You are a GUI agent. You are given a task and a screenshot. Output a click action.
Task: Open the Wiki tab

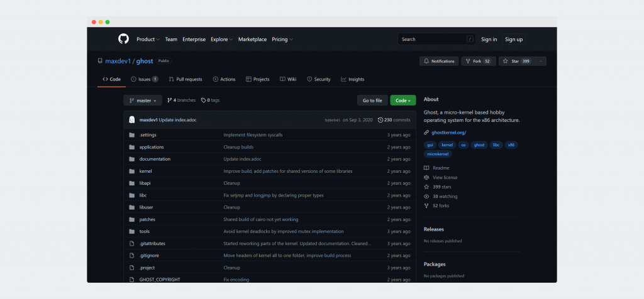tap(288, 79)
